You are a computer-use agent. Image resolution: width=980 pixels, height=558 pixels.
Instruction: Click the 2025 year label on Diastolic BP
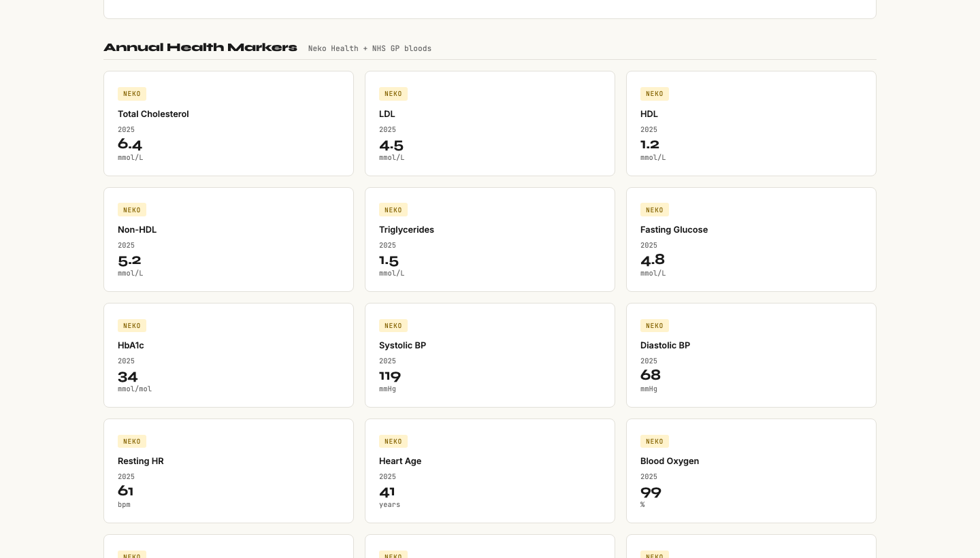coord(649,361)
